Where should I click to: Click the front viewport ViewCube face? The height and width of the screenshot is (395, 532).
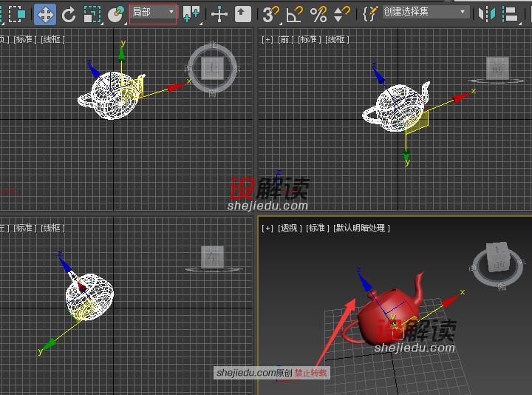pyautogui.click(x=497, y=68)
